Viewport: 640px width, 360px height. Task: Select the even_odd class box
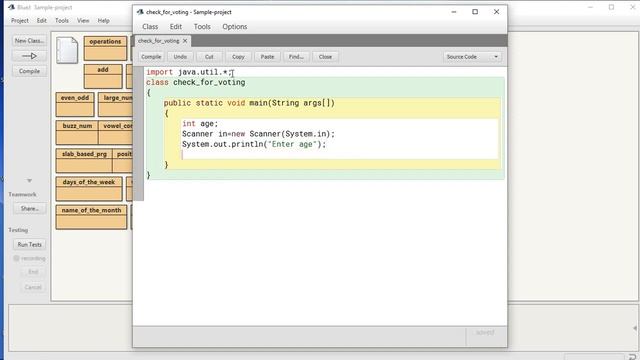pos(75,104)
